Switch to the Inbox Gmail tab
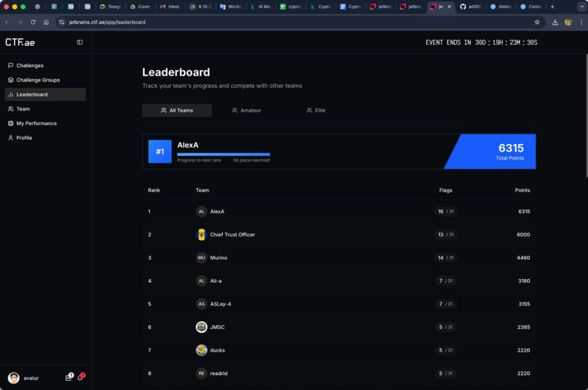Screen dimensions: 588x390 coord(170,6)
